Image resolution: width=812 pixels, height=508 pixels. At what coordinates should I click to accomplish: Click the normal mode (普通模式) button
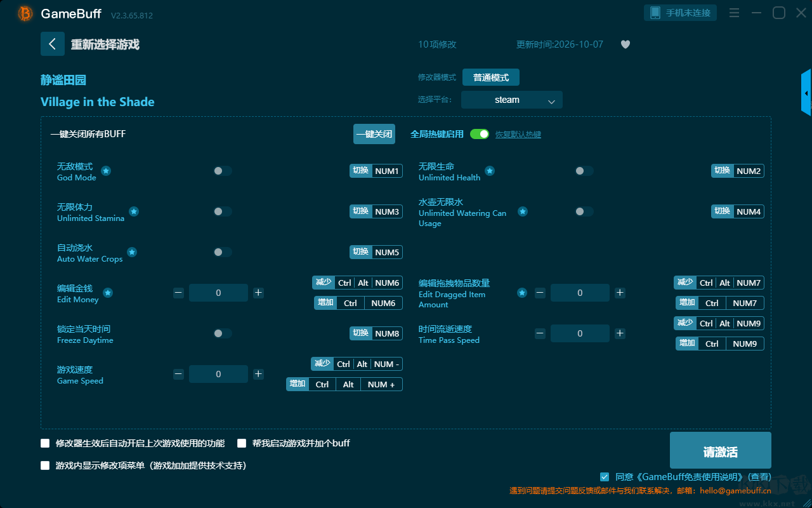[x=491, y=77]
